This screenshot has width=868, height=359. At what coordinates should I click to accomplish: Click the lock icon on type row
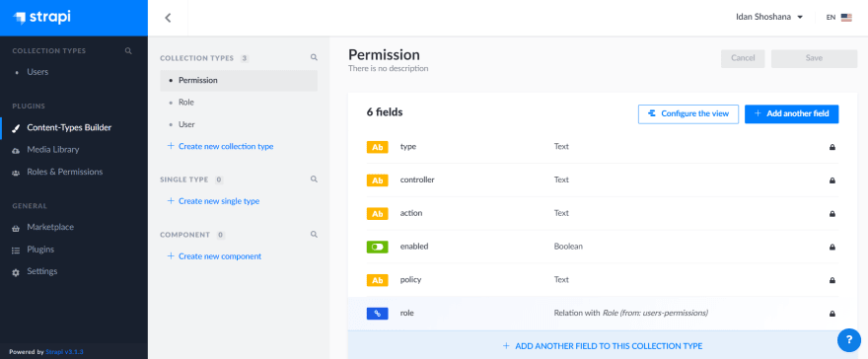click(832, 147)
